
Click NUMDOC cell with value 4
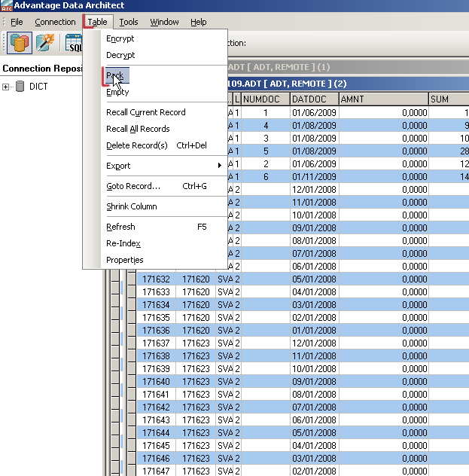click(x=266, y=125)
